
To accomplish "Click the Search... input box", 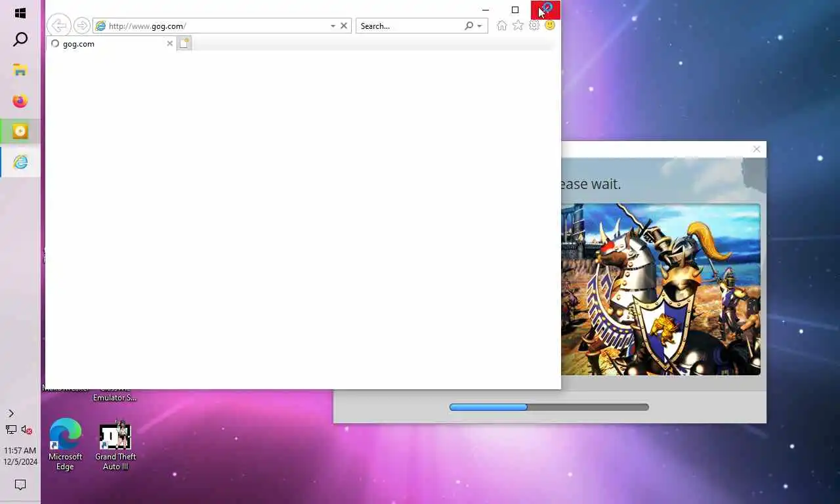I will click(409, 26).
